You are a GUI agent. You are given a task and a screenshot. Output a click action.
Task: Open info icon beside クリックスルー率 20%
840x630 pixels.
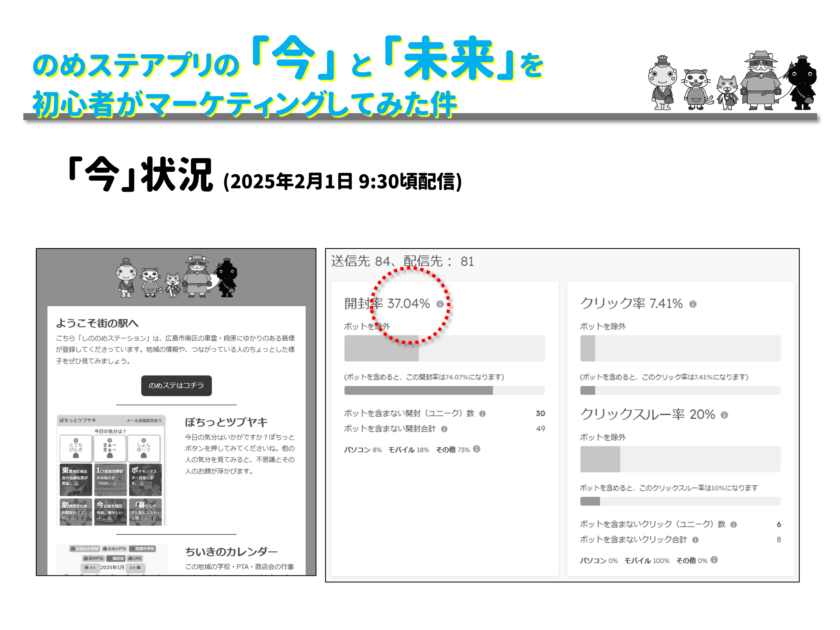(724, 415)
